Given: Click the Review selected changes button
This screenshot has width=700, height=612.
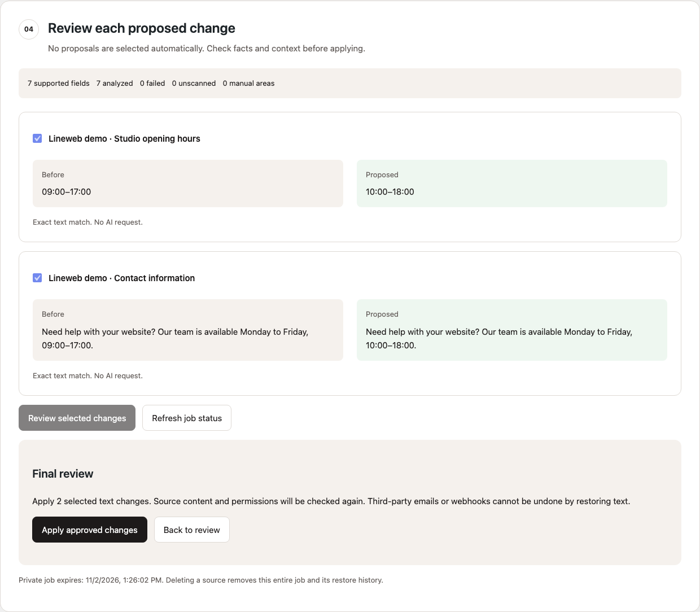Looking at the screenshot, I should click(x=77, y=418).
